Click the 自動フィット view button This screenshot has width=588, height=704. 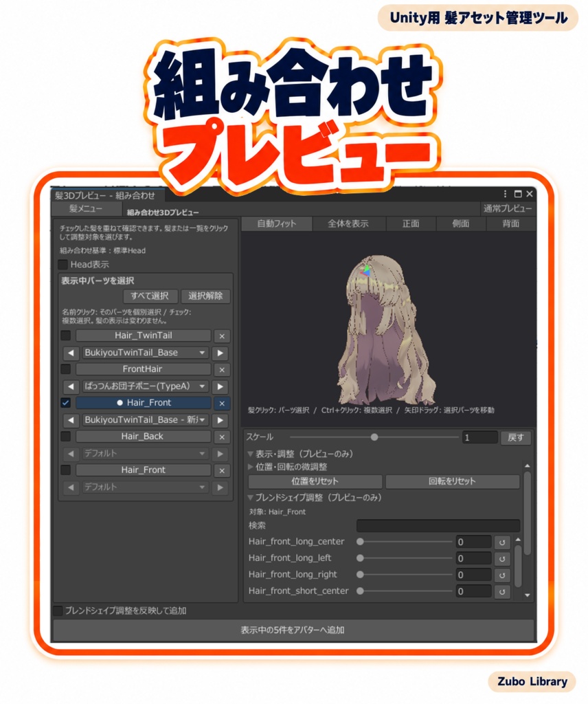277,223
